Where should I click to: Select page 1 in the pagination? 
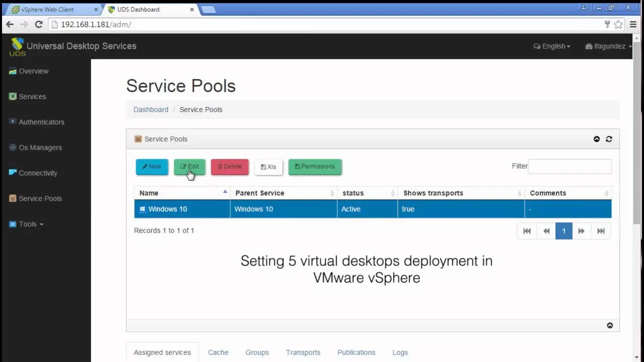coord(564,231)
